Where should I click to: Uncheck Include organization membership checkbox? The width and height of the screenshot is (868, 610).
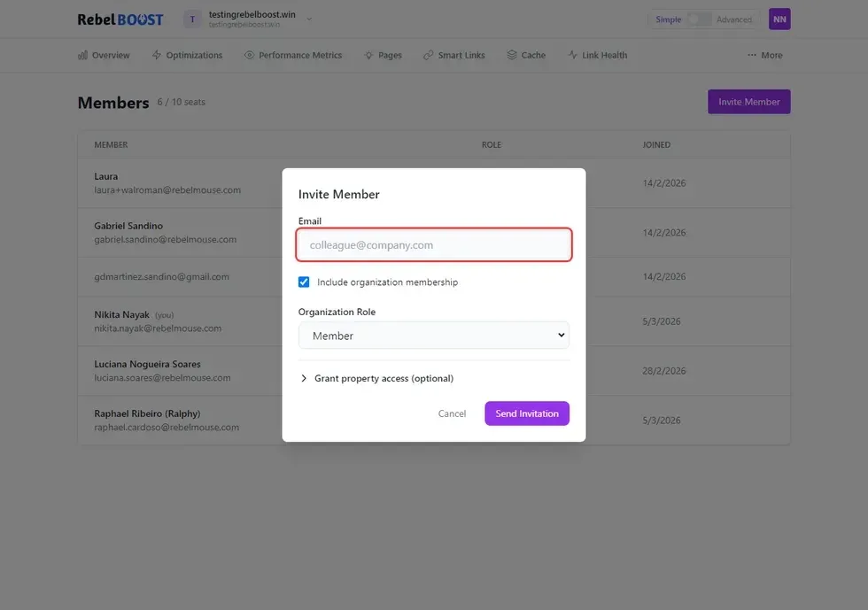[304, 282]
